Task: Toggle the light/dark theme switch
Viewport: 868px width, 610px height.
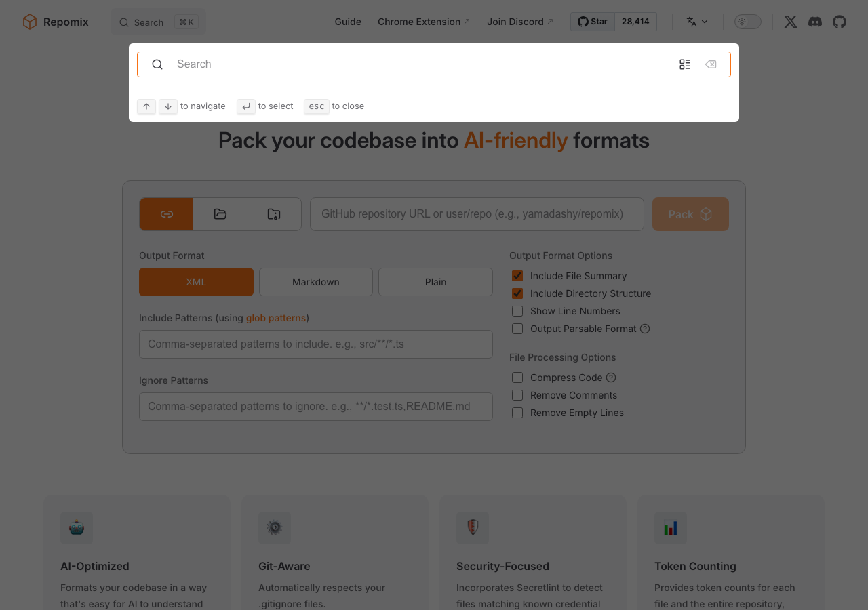Action: [x=748, y=22]
